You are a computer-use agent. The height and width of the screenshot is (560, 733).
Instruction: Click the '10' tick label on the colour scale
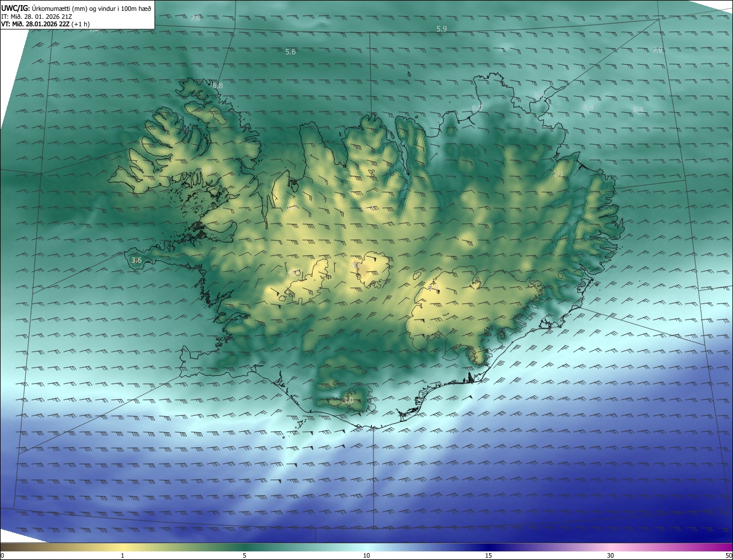[x=366, y=555]
